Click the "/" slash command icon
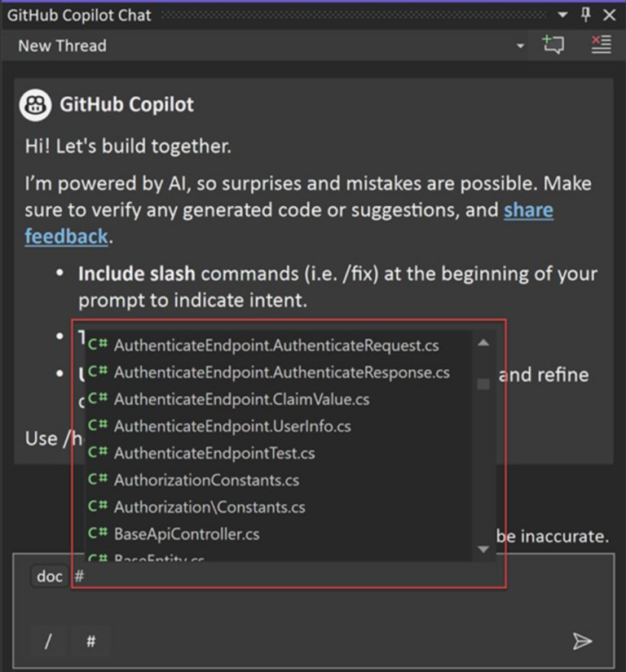Viewport: 626px width, 672px height. pos(47,641)
